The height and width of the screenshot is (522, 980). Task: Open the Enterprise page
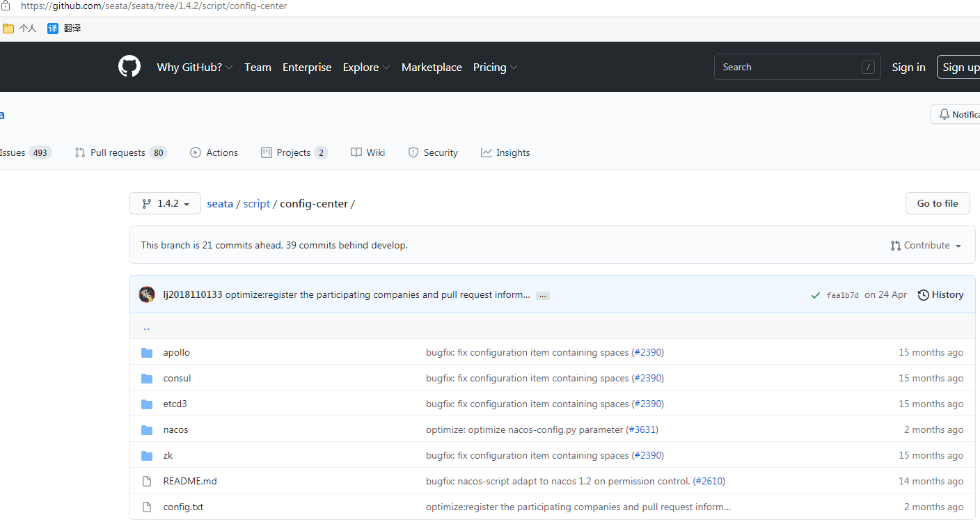click(307, 68)
